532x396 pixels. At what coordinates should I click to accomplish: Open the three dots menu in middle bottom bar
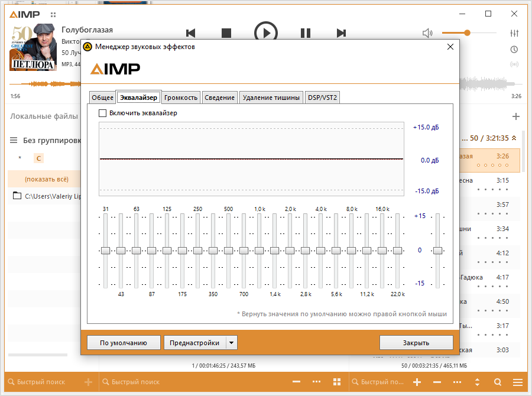[x=316, y=382]
